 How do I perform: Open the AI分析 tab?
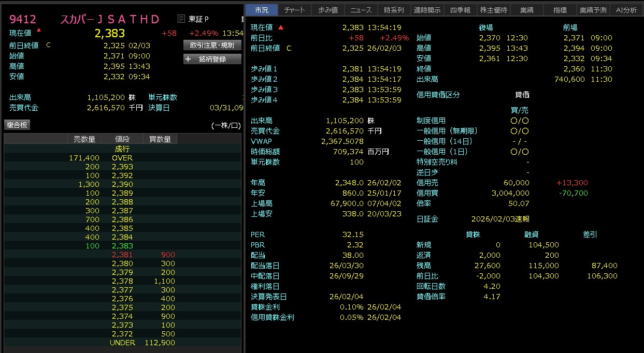point(626,10)
